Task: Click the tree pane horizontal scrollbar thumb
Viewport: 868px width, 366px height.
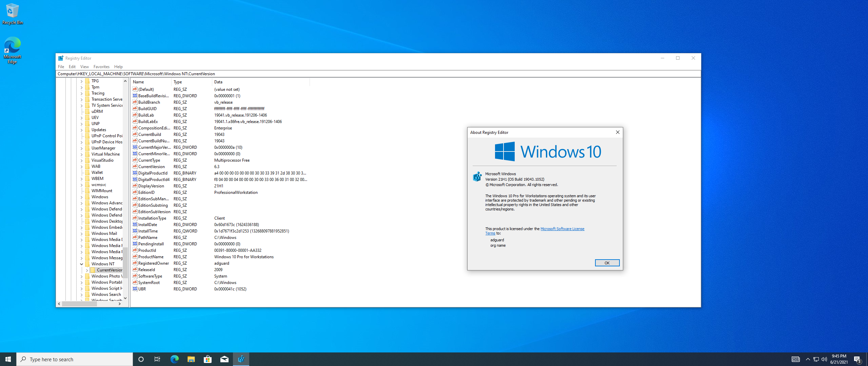Action: 79,304
